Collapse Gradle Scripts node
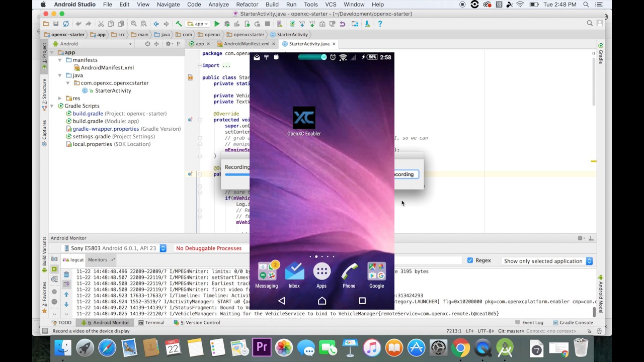Image resolution: width=644 pixels, height=362 pixels. coord(52,106)
